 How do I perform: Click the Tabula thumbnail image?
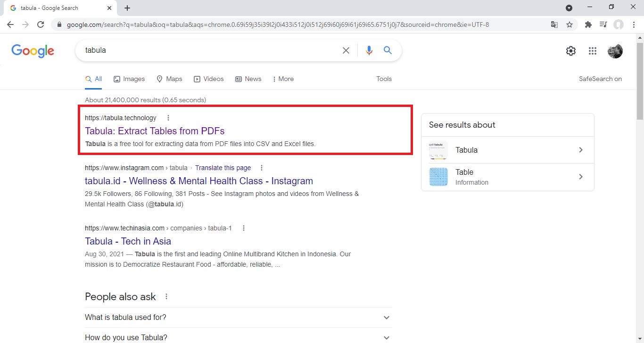438,150
